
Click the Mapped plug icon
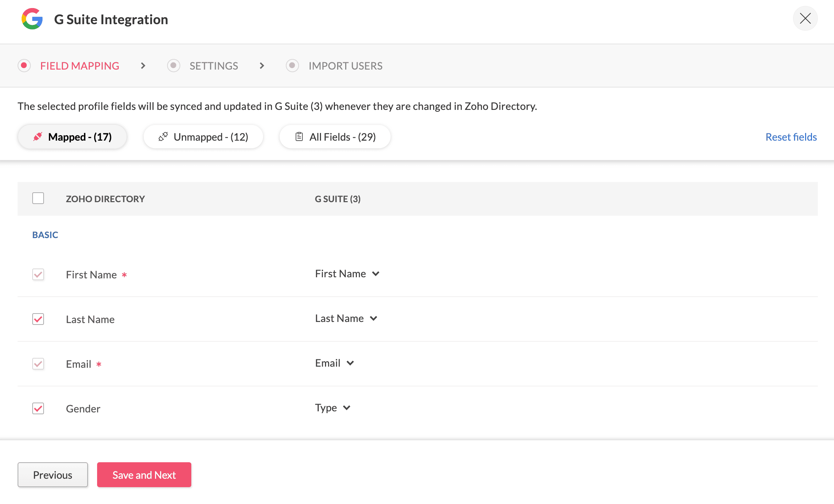(x=38, y=137)
